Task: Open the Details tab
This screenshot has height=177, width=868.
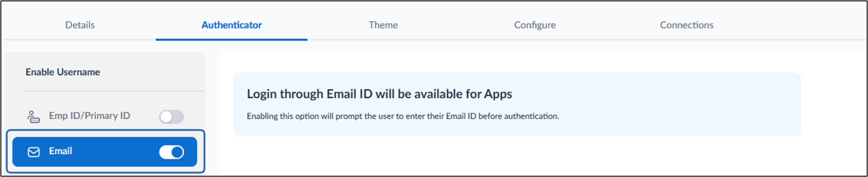Action: coord(80,25)
